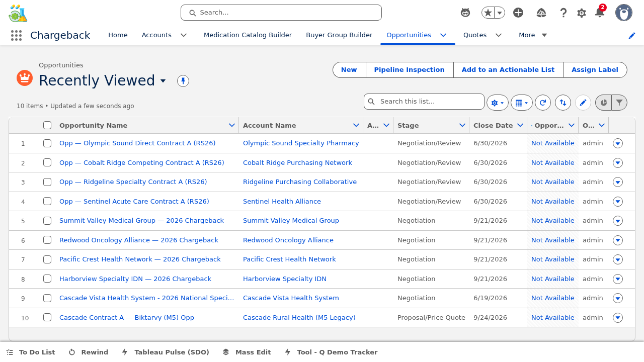
Task: Open the Notifications bell
Action: [599, 13]
